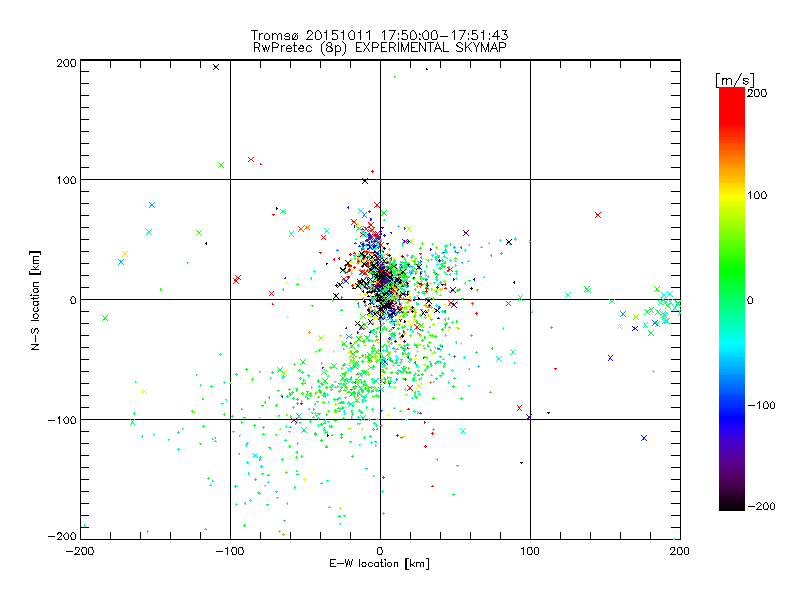Viewport: 800px width, 600px height.
Task: Click the 'N-S location [km]' axis label
Action: point(35,300)
